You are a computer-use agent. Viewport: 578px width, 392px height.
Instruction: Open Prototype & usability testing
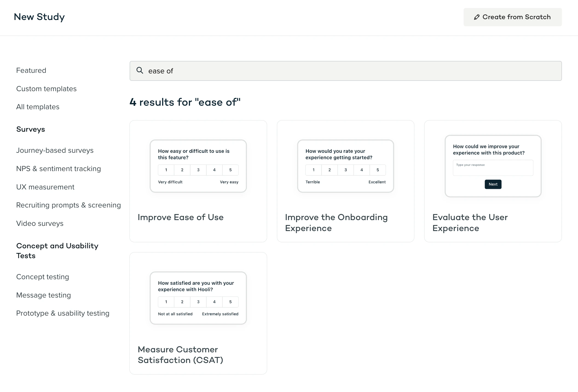tap(63, 313)
